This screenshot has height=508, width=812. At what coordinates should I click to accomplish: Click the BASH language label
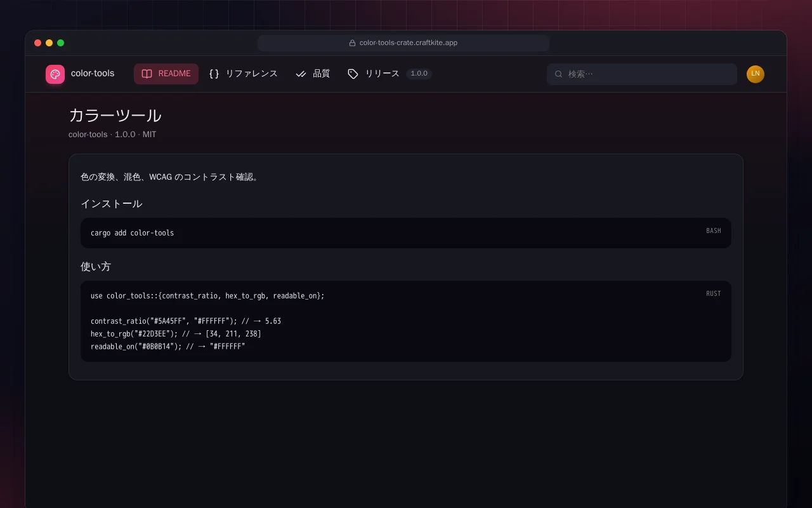(x=714, y=231)
